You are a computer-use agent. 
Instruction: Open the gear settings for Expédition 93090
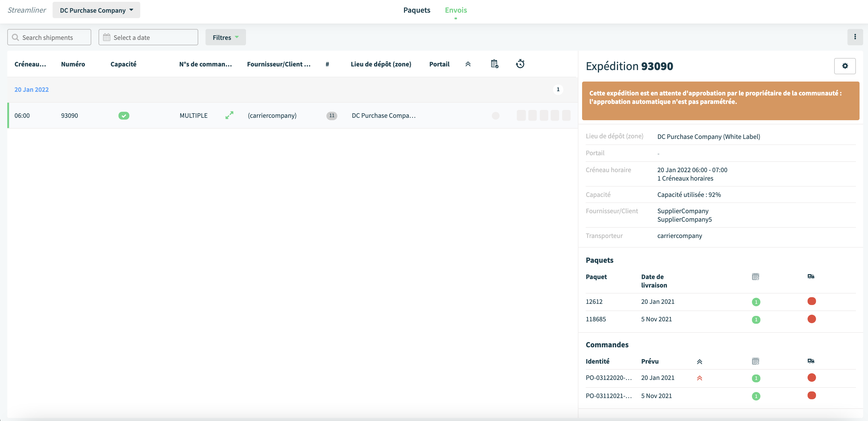pyautogui.click(x=845, y=66)
